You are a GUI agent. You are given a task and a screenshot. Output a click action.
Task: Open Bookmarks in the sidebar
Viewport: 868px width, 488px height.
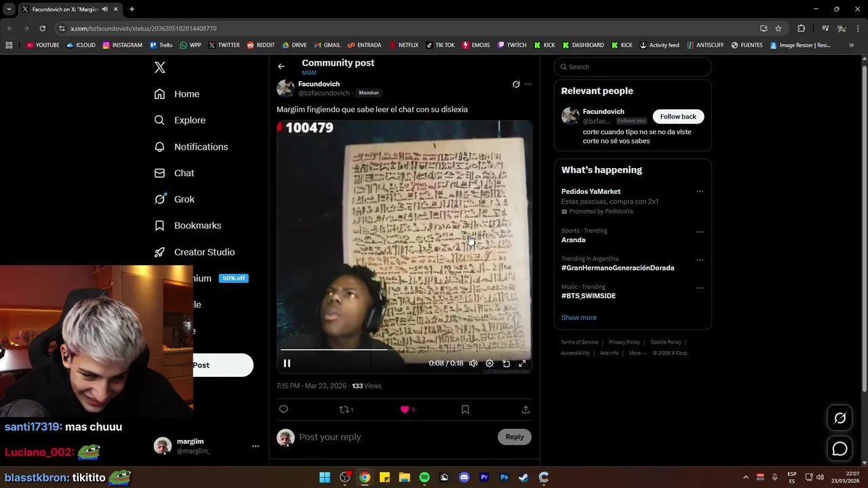(188, 225)
